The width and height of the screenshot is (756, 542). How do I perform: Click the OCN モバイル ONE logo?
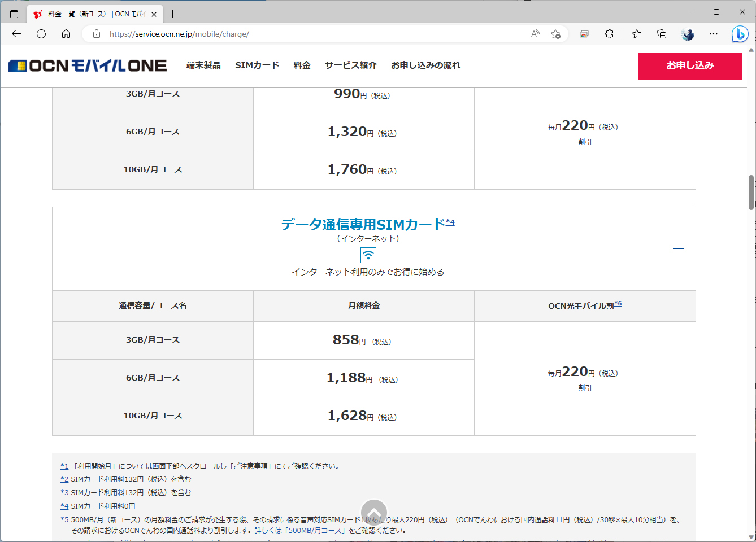click(88, 65)
